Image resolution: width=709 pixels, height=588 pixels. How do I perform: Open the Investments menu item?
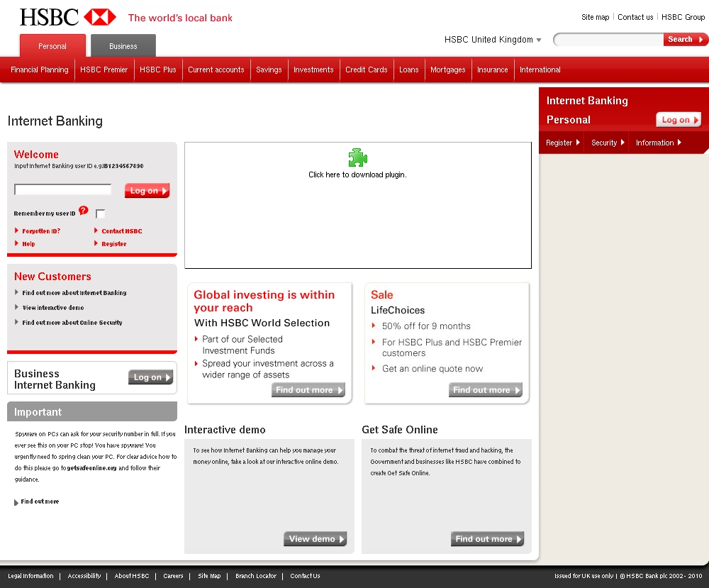click(313, 70)
